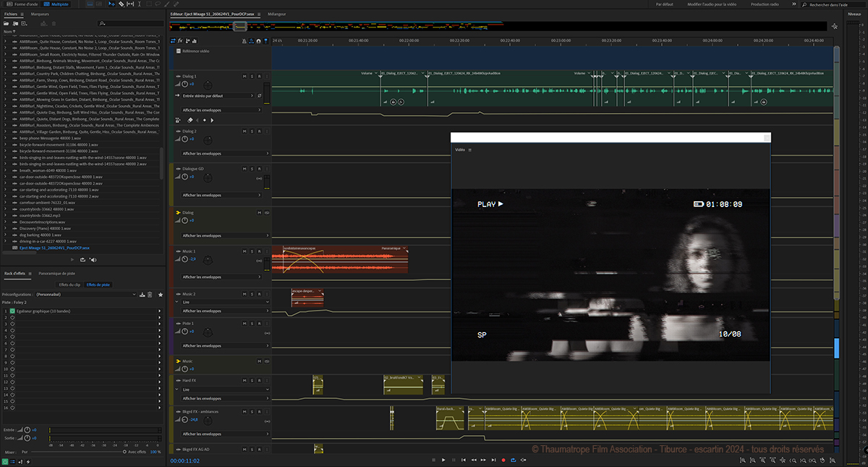Open the Marqueurs tab
The image size is (868, 467).
pos(41,14)
